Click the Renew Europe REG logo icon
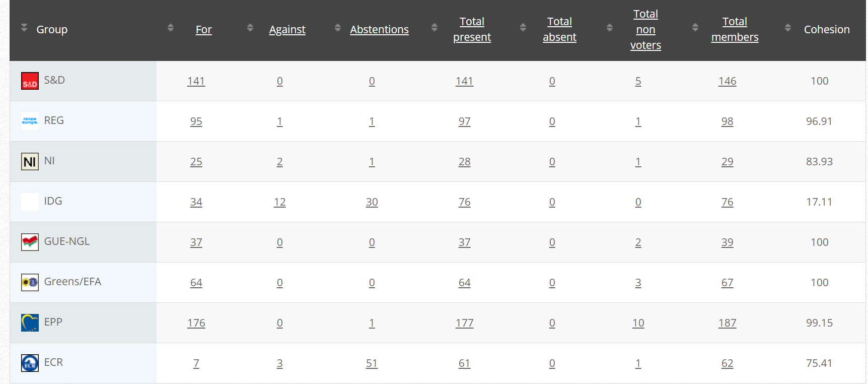This screenshot has height=384, width=868. (x=30, y=121)
